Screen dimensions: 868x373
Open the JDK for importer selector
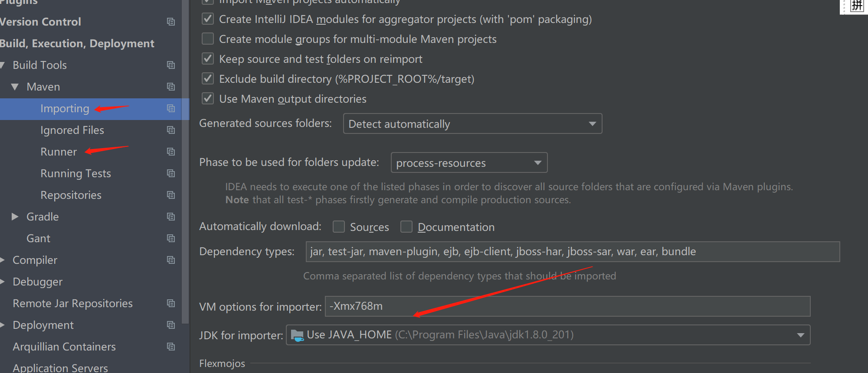(x=800, y=334)
